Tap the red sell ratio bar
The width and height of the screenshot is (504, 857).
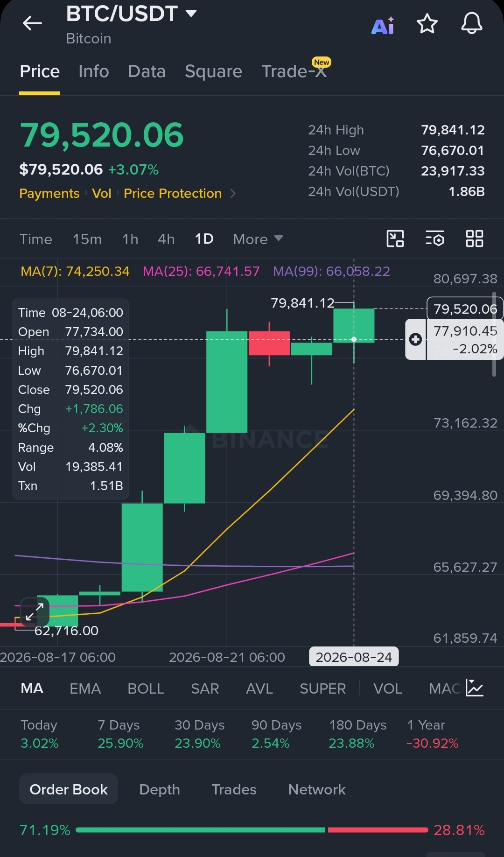tap(378, 830)
